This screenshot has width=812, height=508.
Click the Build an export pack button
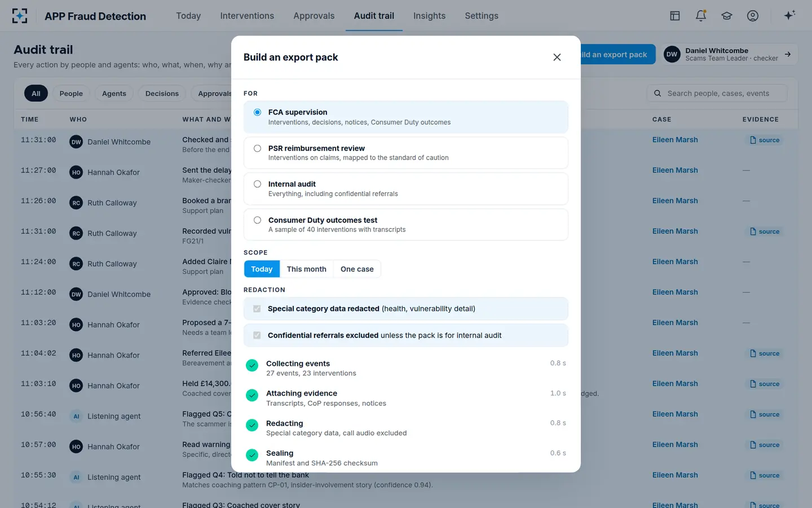618,54
